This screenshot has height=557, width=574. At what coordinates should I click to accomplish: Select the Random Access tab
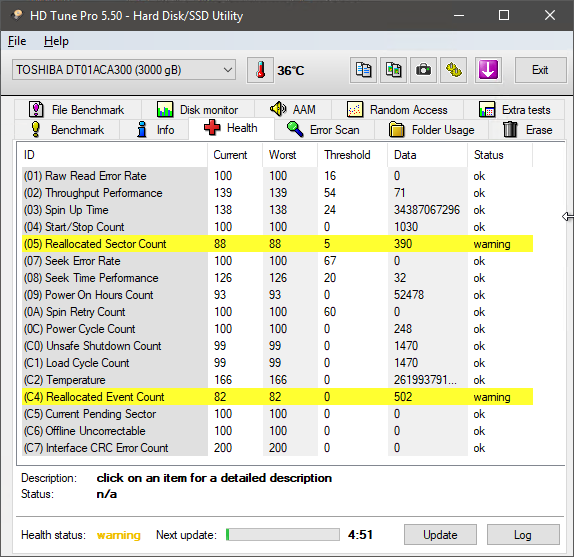pos(398,109)
